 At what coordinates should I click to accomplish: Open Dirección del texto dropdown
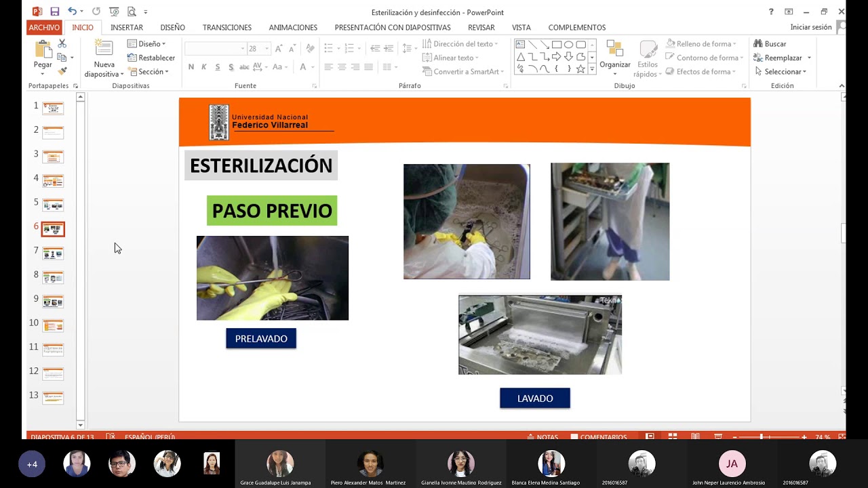coord(460,44)
